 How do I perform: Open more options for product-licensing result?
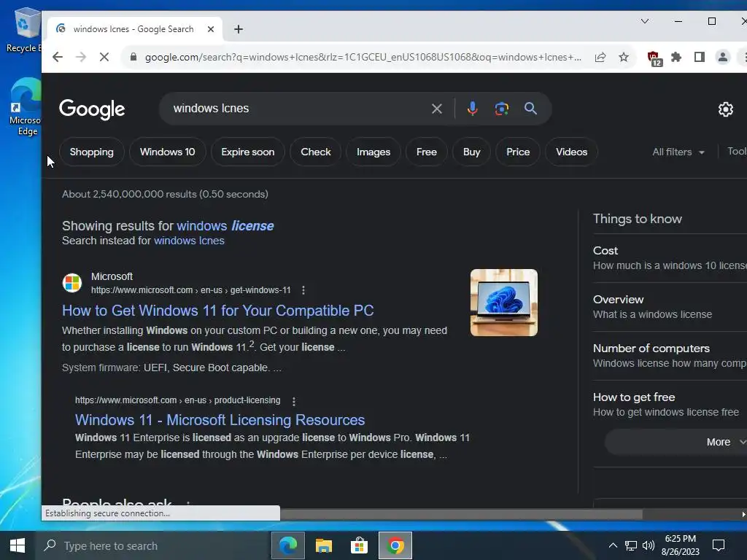pos(294,402)
